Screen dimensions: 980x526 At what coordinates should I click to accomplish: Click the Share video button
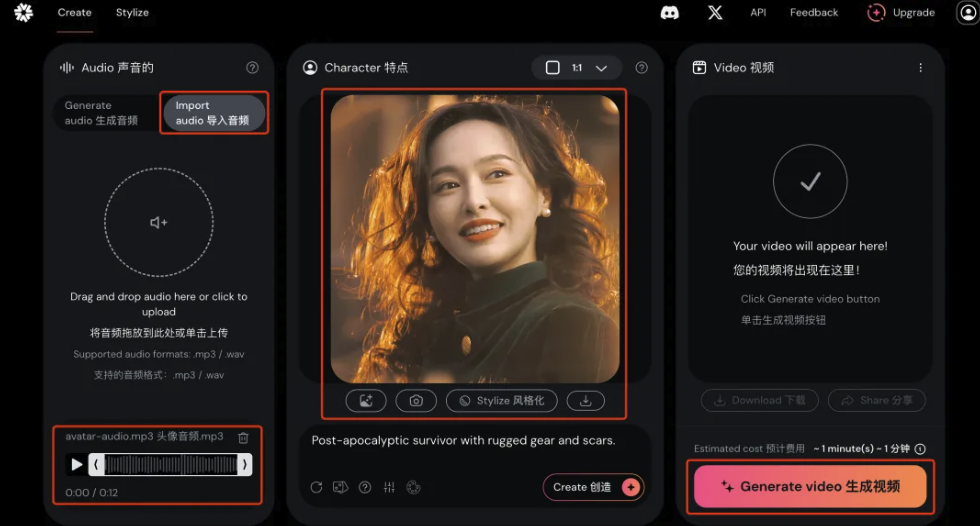pyautogui.click(x=877, y=400)
